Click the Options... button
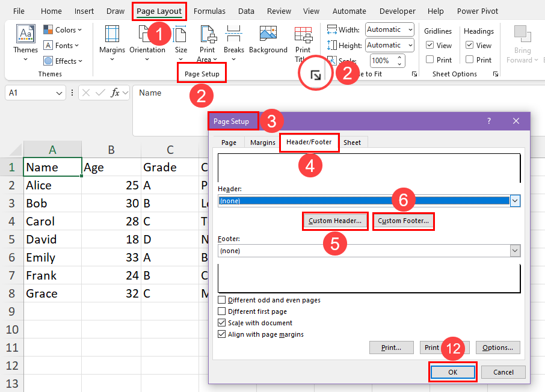 point(497,348)
